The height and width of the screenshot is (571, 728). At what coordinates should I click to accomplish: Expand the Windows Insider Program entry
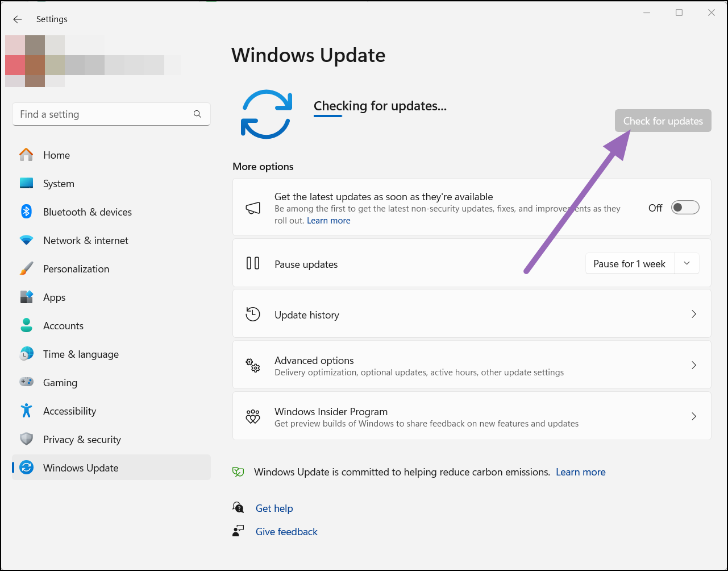(693, 416)
